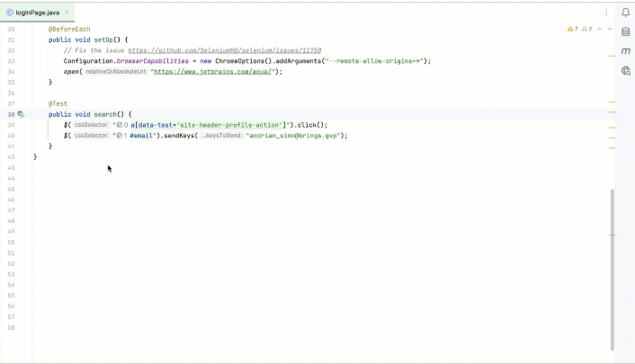
Task: Go to next highlighted error arrow
Action: pos(610,29)
